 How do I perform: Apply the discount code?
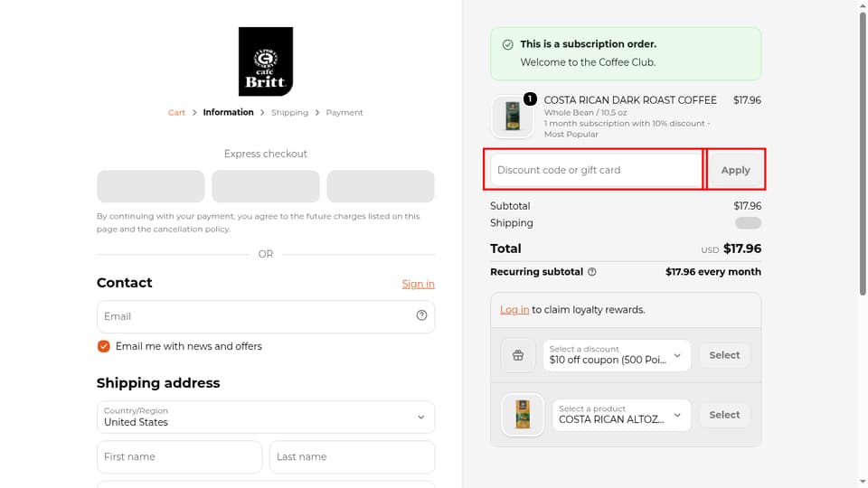coord(735,170)
